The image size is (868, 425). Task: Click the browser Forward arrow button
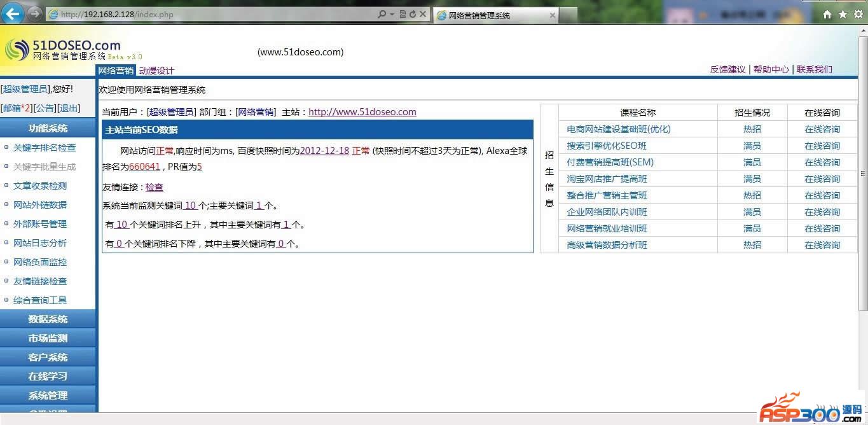(34, 13)
